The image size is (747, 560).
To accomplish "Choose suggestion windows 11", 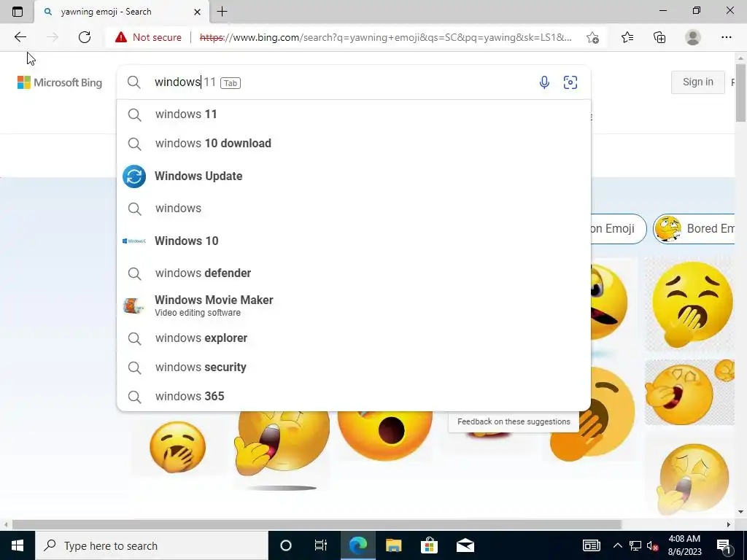I will [354, 114].
